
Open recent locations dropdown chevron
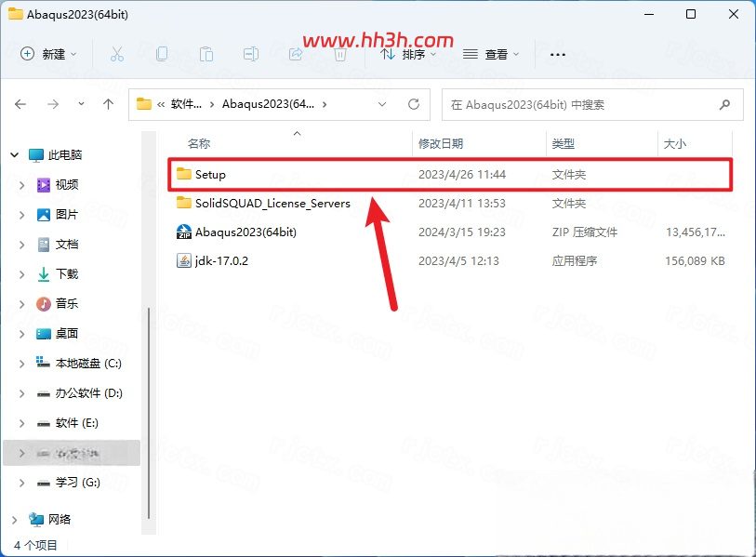point(81,104)
